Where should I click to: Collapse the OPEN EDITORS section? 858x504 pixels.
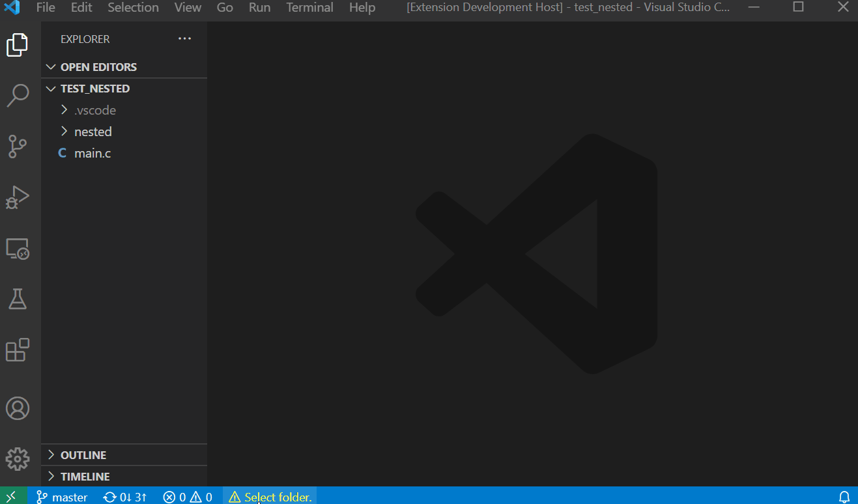point(98,67)
